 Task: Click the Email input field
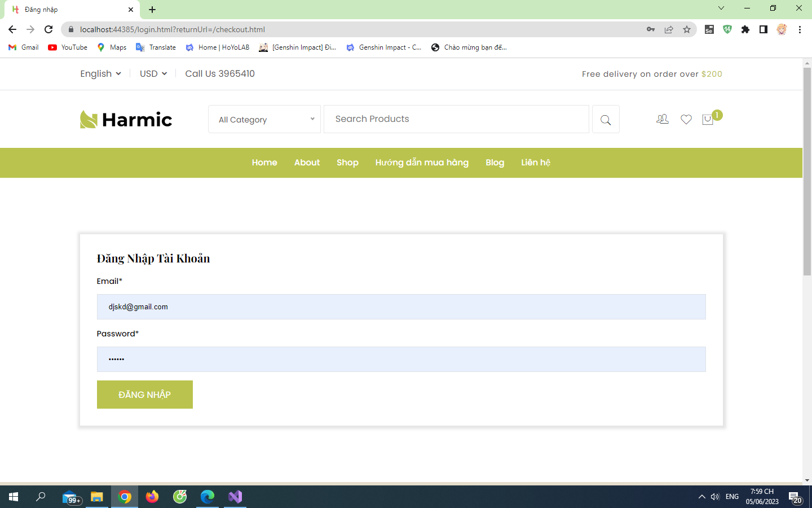click(401, 306)
